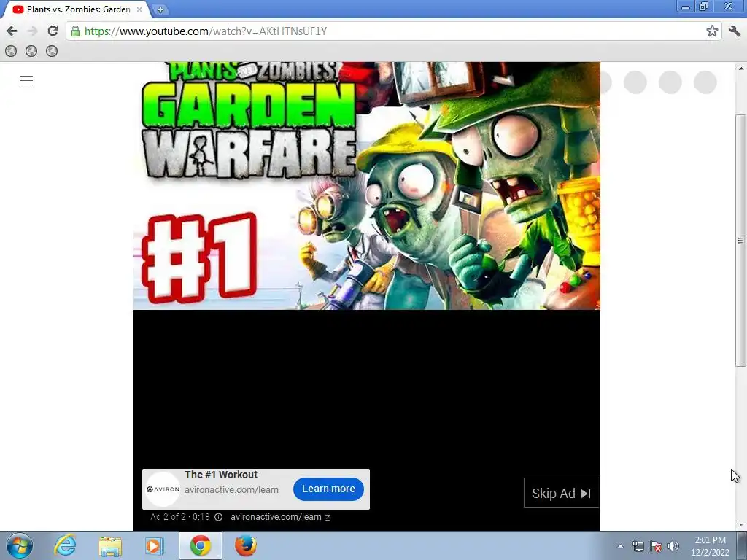Screen dimensions: 747x560
Task: Open the Windows Start menu
Action: [19, 545]
